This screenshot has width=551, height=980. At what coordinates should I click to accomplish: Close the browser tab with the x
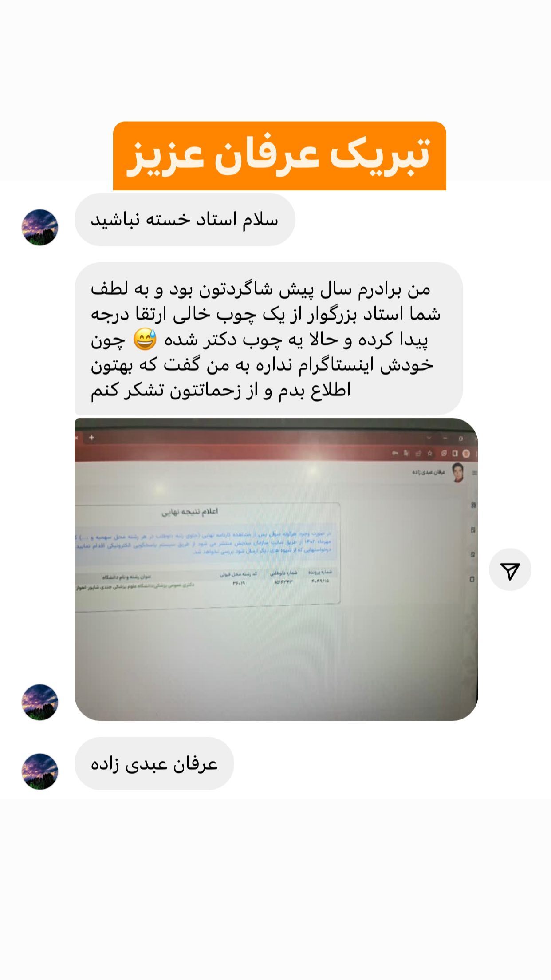click(x=76, y=438)
